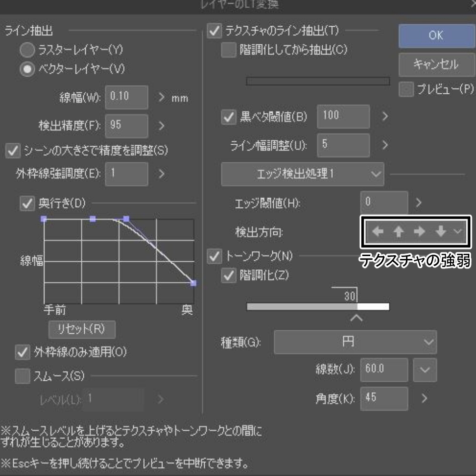Select the rightward texture detection direction arrow
The image size is (476, 476).
419,232
